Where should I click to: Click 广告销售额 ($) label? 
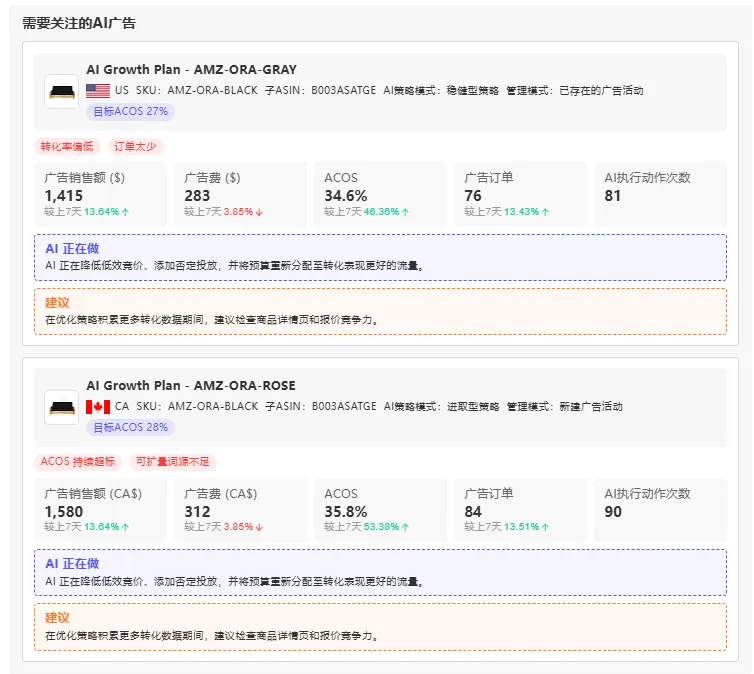(84, 178)
